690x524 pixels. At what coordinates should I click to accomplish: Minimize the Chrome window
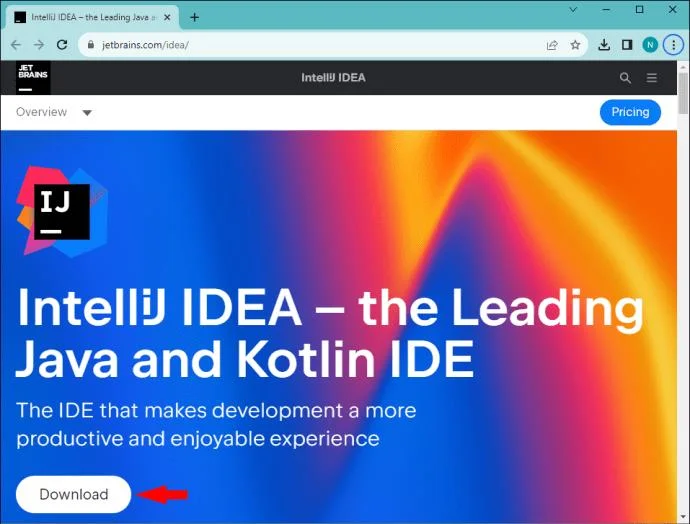coord(606,9)
